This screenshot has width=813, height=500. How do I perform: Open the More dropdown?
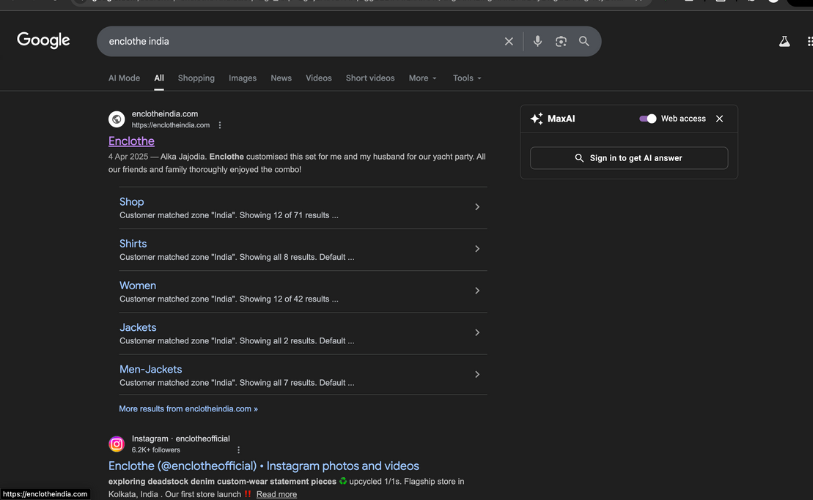pyautogui.click(x=423, y=78)
